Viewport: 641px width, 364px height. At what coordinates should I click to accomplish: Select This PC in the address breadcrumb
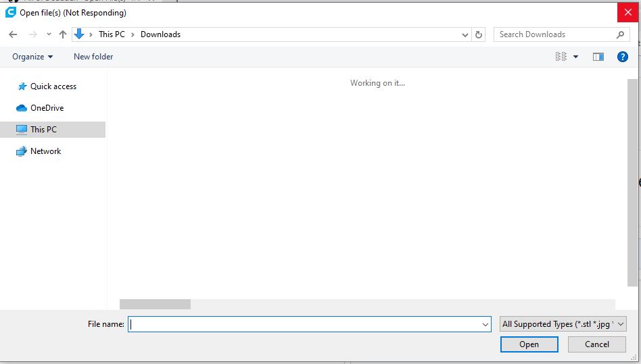(x=112, y=34)
